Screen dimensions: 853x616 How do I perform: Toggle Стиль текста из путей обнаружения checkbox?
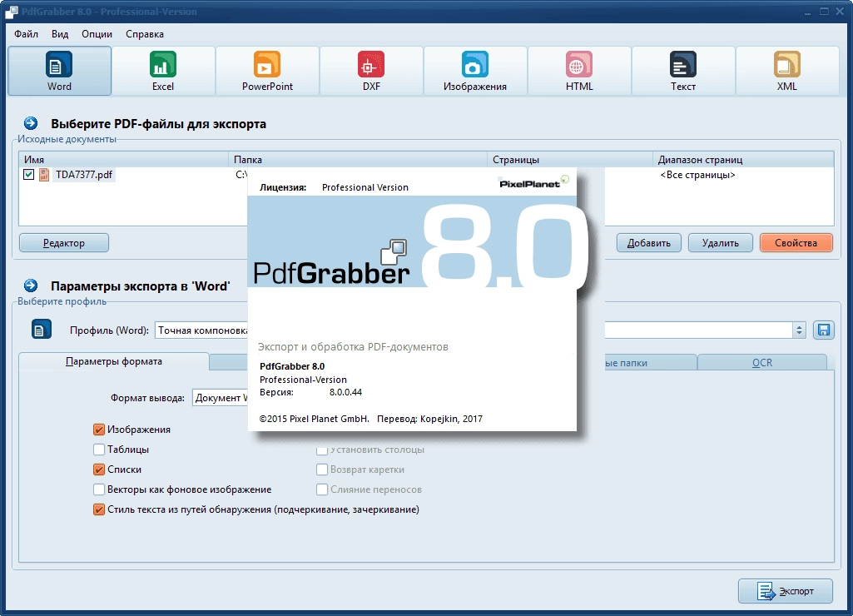pyautogui.click(x=98, y=509)
